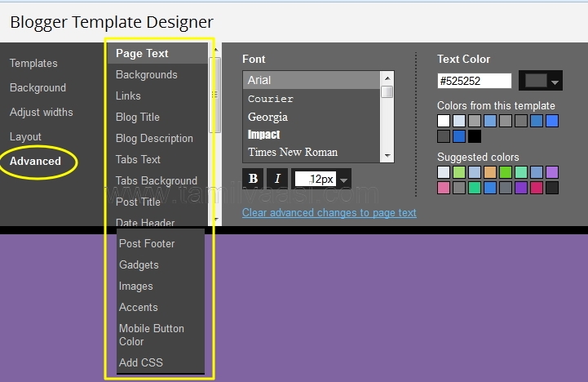Pick the near-black suggested color swatch
This screenshot has width=588, height=382.
tap(552, 188)
